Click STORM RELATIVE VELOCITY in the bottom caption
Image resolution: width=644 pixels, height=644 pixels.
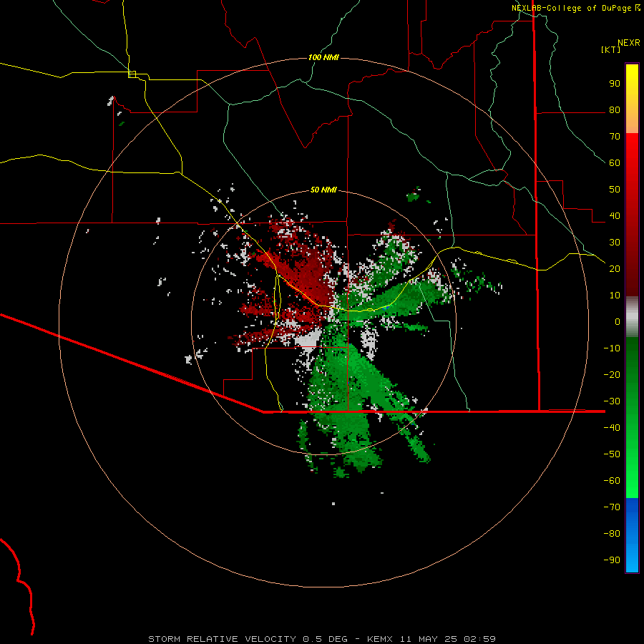click(222, 639)
